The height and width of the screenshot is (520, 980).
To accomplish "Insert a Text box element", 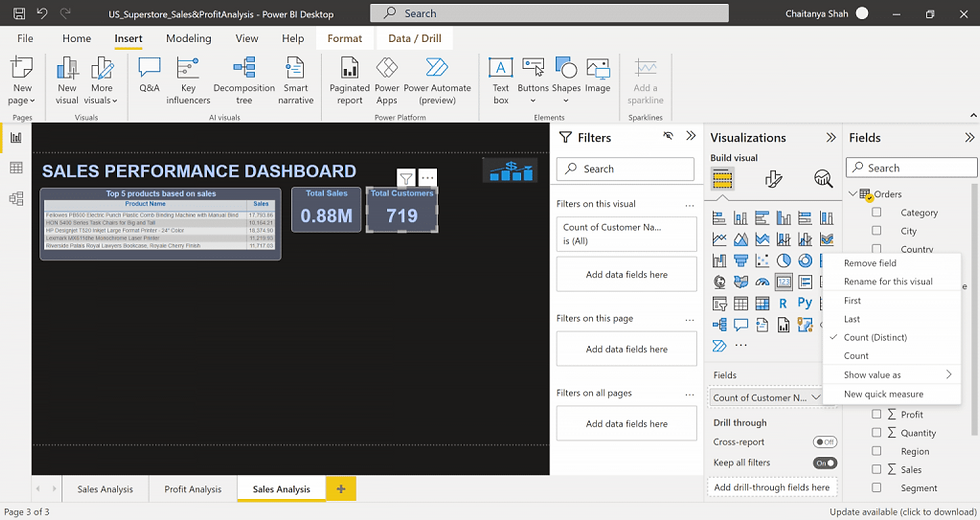I will tap(501, 81).
